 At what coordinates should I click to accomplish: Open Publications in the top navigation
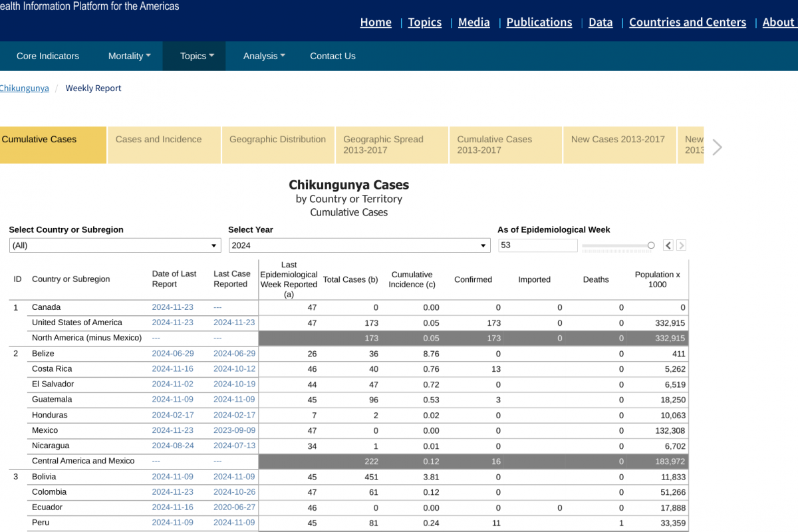539,22
